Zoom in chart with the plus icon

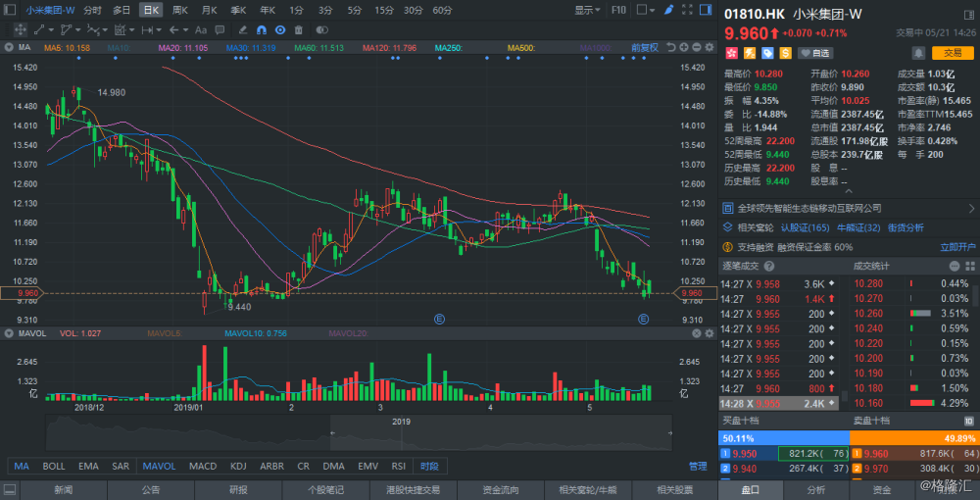(684, 47)
